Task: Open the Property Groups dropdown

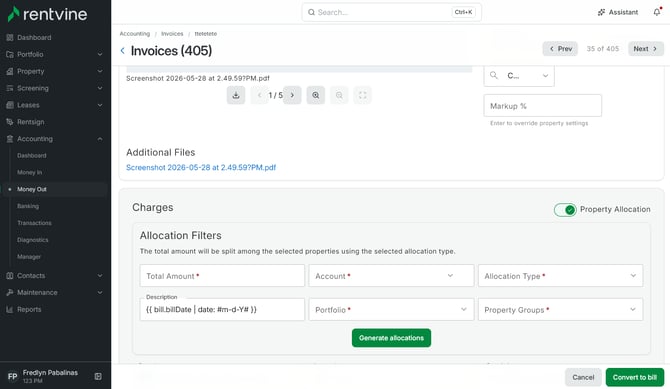Action: (x=561, y=309)
